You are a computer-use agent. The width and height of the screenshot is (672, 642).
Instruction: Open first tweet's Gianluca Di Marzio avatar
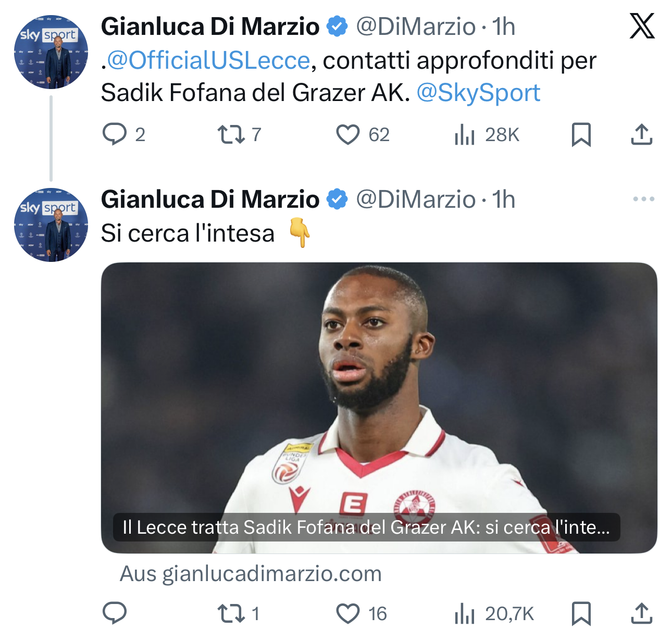(51, 52)
